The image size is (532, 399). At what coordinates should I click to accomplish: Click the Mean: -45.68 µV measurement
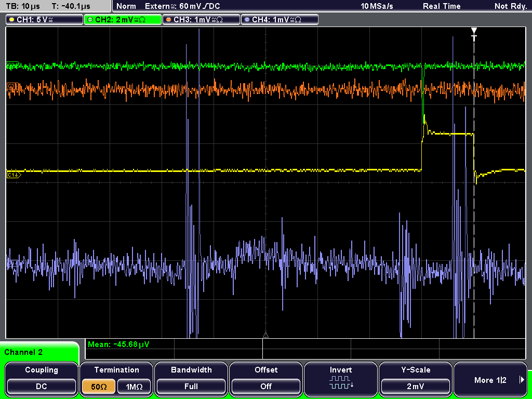(x=118, y=344)
